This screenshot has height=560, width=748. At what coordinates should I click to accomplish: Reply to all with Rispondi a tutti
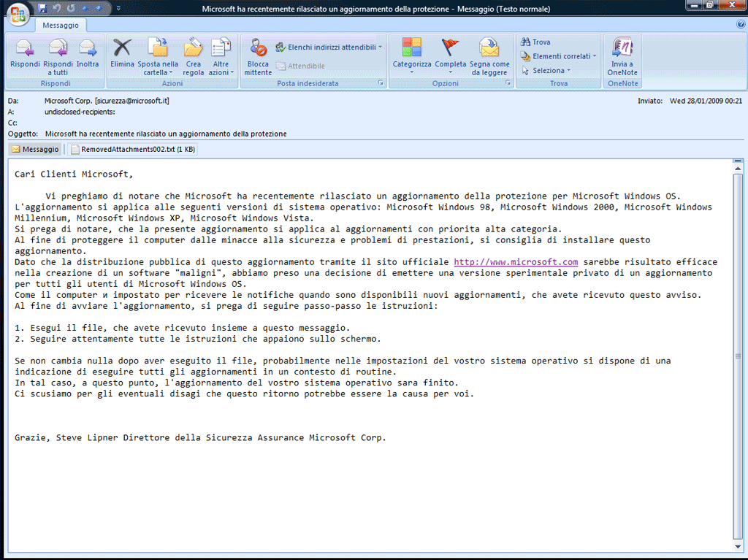(x=58, y=56)
